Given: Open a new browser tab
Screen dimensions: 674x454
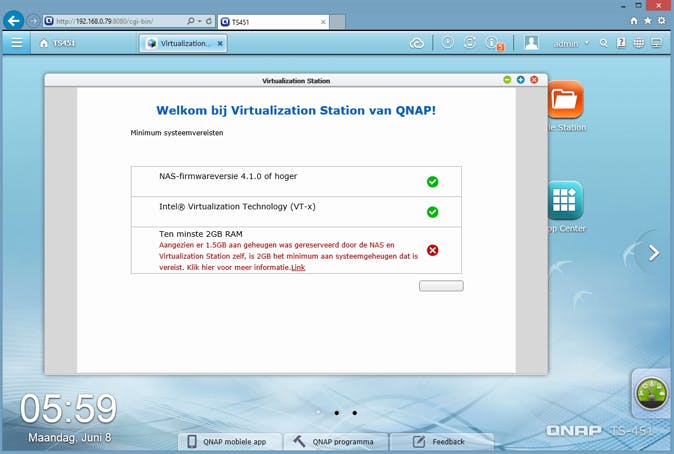Looking at the screenshot, I should pyautogui.click(x=337, y=22).
